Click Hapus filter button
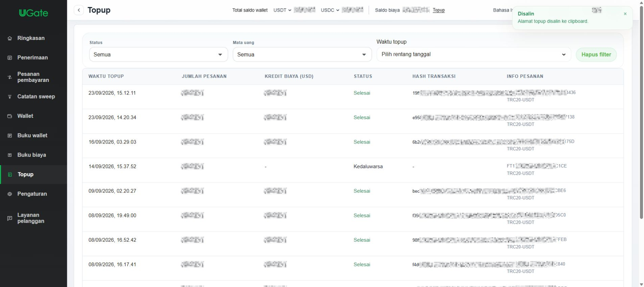 click(596, 54)
